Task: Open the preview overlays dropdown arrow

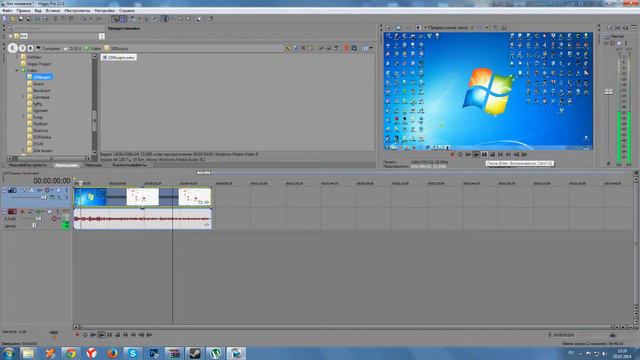Action: 487,27
